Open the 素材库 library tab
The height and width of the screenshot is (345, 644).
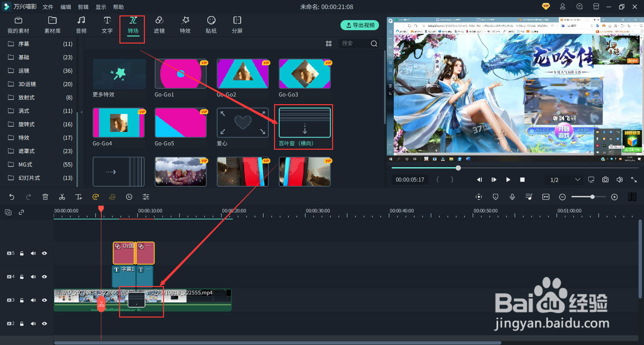pos(52,25)
